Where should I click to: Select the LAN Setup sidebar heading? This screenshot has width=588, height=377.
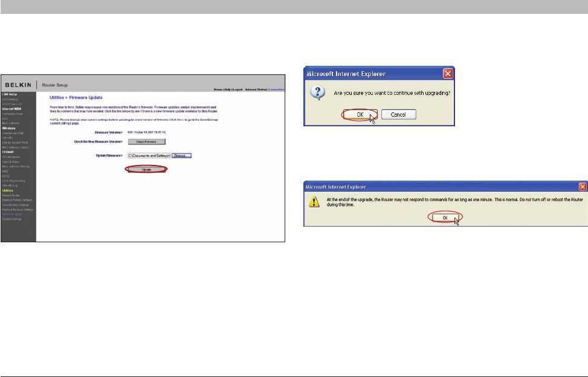pos(10,94)
